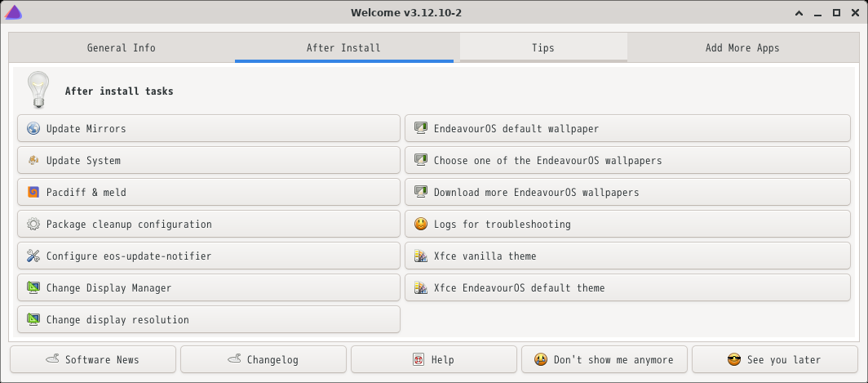This screenshot has width=868, height=383.
Task: Click the lifebuoy Help icon
Action: click(x=418, y=359)
